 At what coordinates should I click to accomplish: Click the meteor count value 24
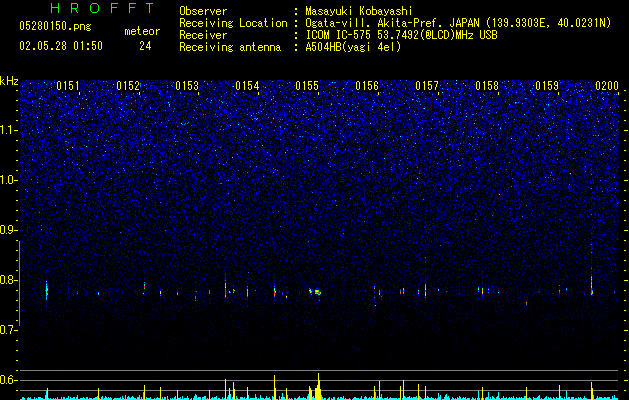pos(145,46)
